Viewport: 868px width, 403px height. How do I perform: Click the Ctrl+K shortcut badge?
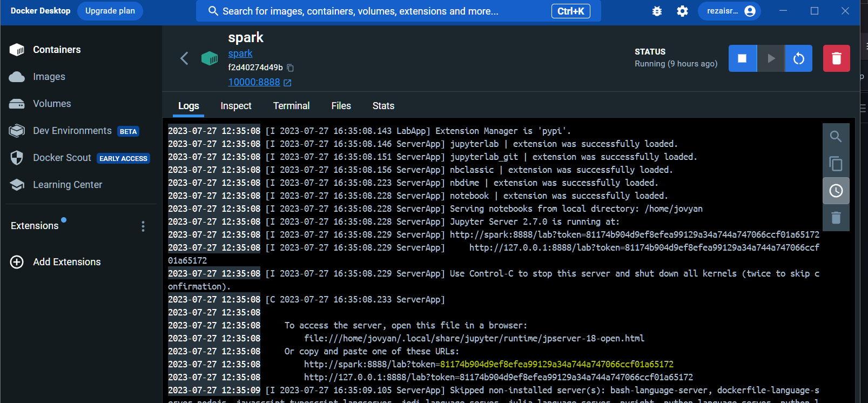tap(570, 11)
